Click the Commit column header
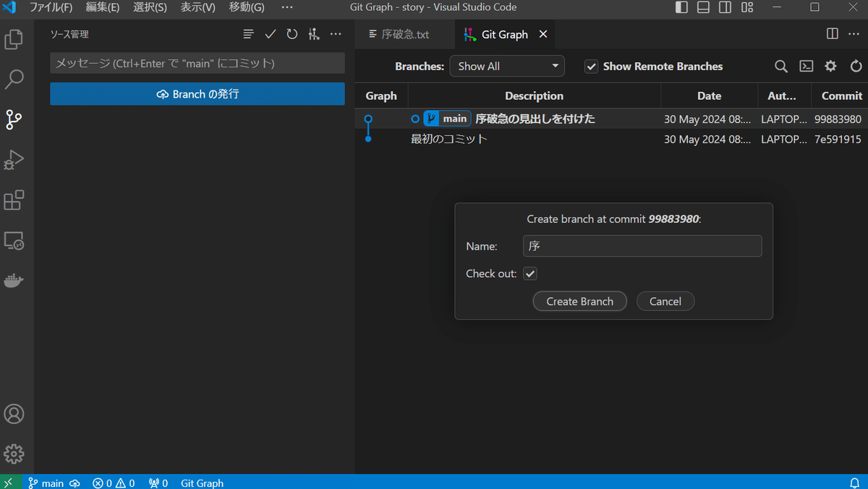The image size is (868, 489). click(841, 95)
